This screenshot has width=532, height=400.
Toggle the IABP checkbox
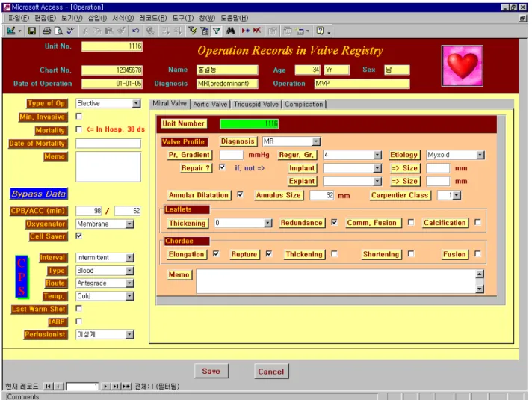coord(79,321)
